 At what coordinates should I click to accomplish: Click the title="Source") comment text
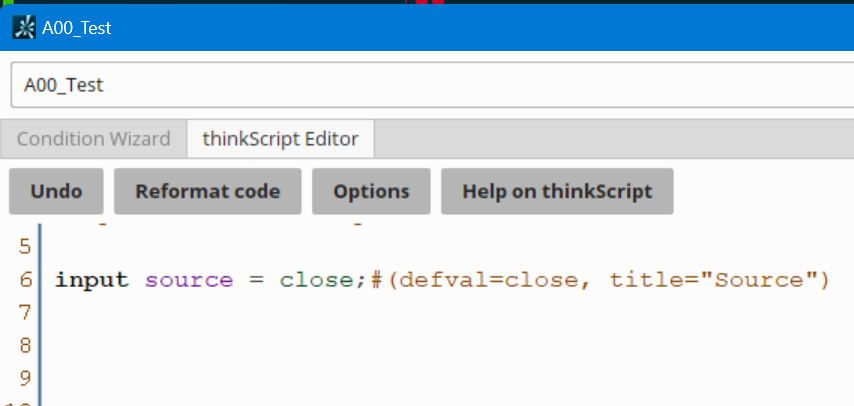pos(719,280)
